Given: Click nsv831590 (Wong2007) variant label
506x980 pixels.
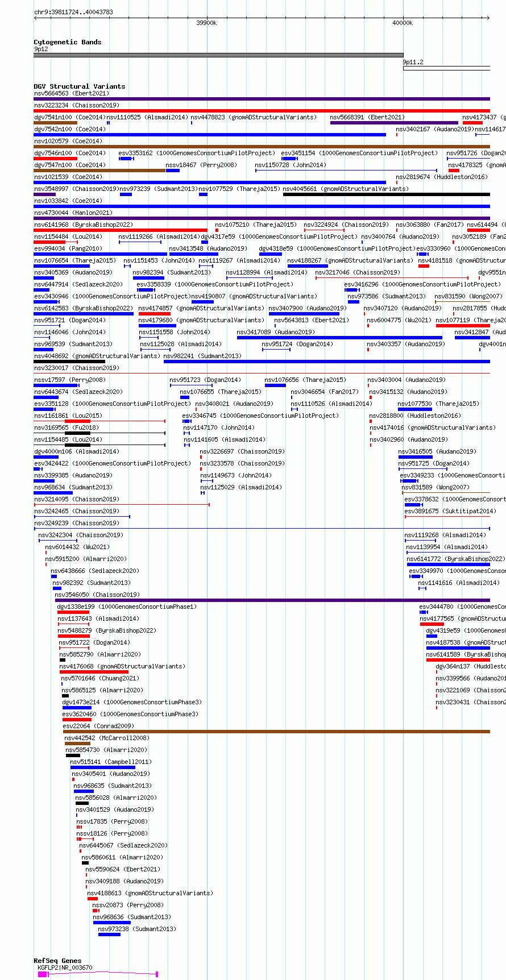Looking at the screenshot, I should 468,296.
